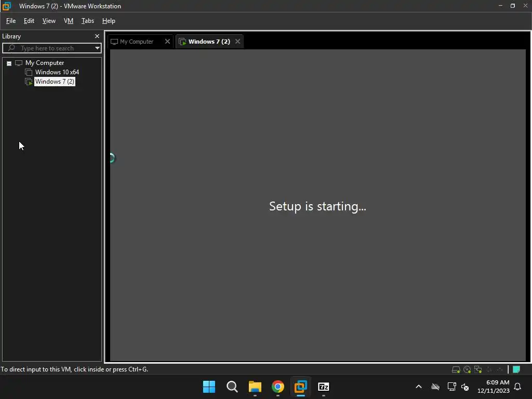The height and width of the screenshot is (399, 532).
Task: Open the Tabs menu
Action: pos(87,21)
